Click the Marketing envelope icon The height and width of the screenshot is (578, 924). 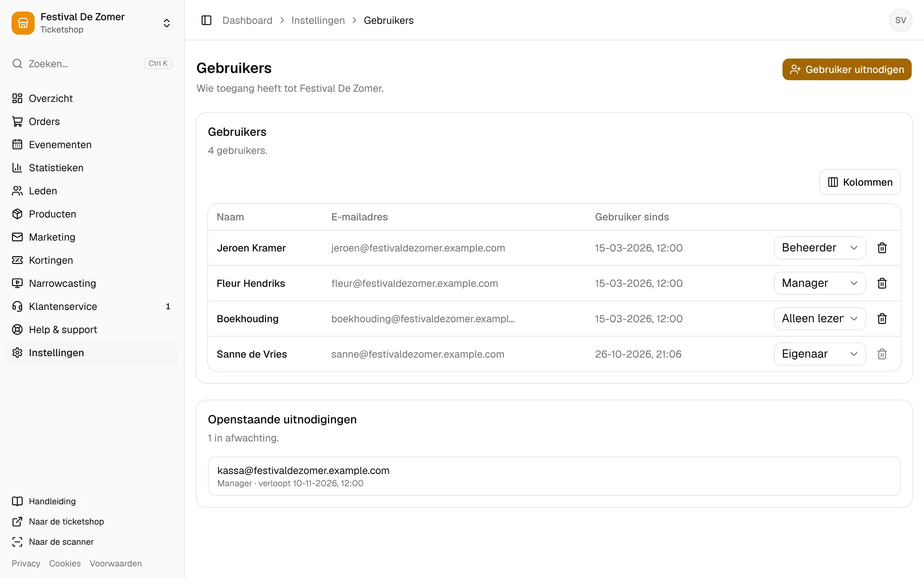(17, 237)
